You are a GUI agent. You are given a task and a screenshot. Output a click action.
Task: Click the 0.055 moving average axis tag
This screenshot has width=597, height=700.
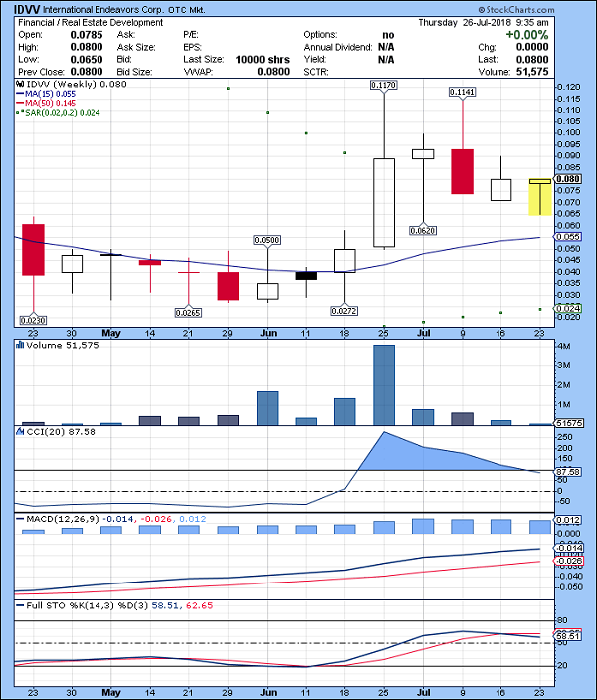568,237
